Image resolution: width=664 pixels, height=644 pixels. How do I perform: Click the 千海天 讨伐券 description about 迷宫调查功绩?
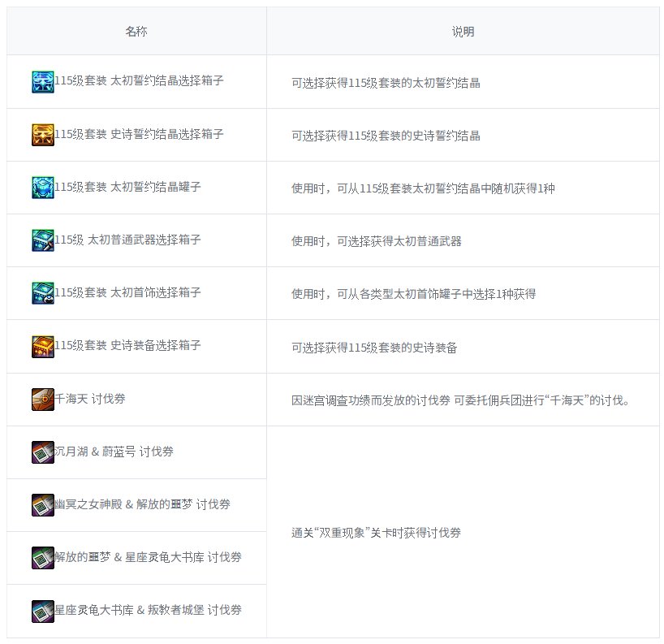[x=460, y=400]
